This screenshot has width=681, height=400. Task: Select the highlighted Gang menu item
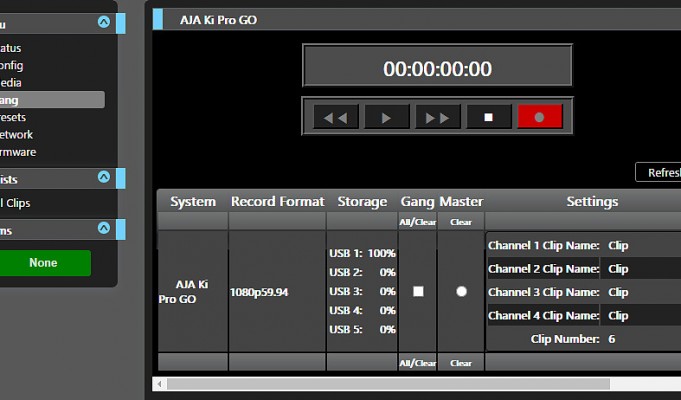point(52,100)
